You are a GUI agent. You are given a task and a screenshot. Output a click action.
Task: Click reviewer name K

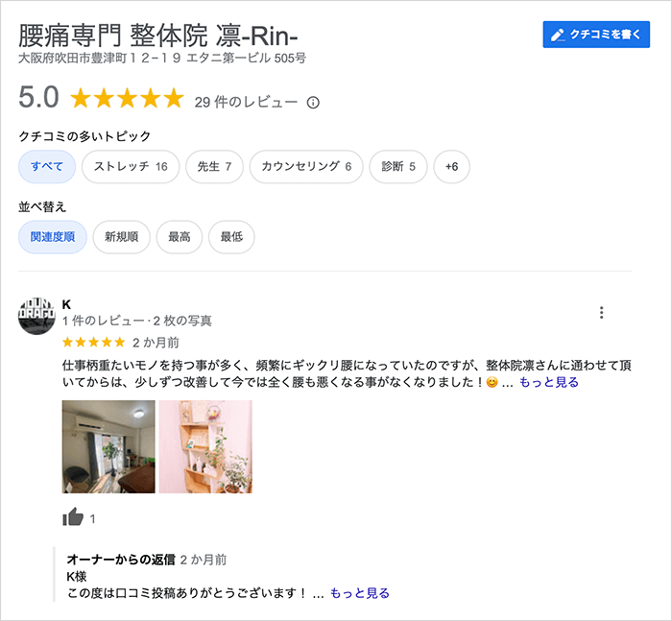point(66,304)
